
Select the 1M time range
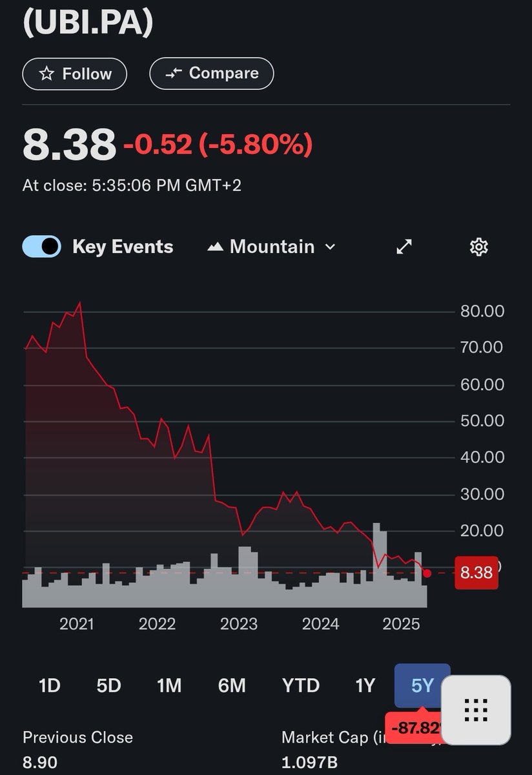169,685
